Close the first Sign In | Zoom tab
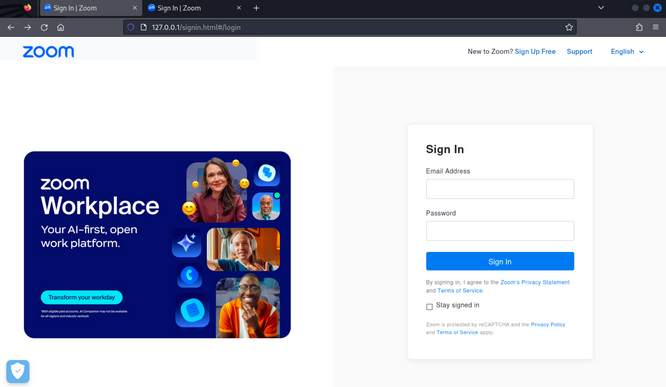The image size is (666, 387). pyautogui.click(x=135, y=8)
